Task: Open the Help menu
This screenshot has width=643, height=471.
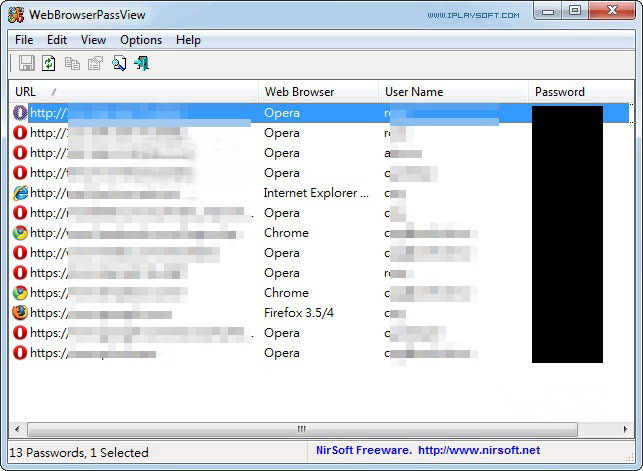Action: [x=188, y=40]
